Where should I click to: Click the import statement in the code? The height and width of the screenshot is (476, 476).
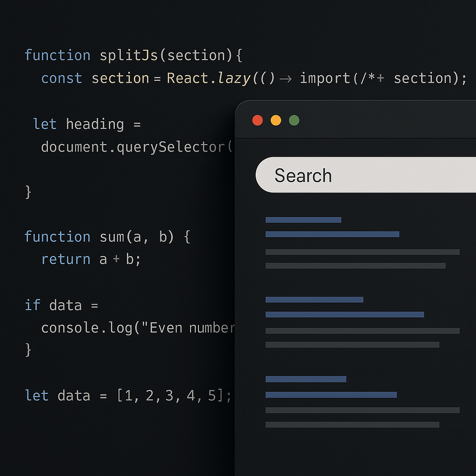coord(324,78)
